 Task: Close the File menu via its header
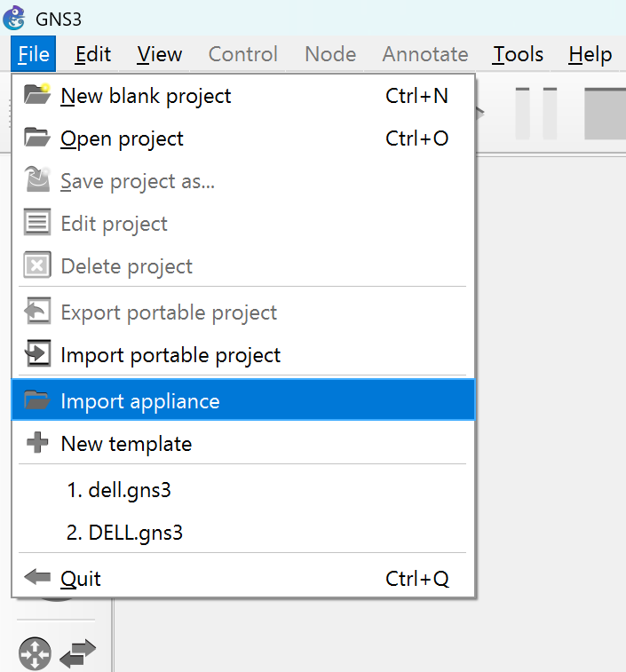pyautogui.click(x=34, y=54)
